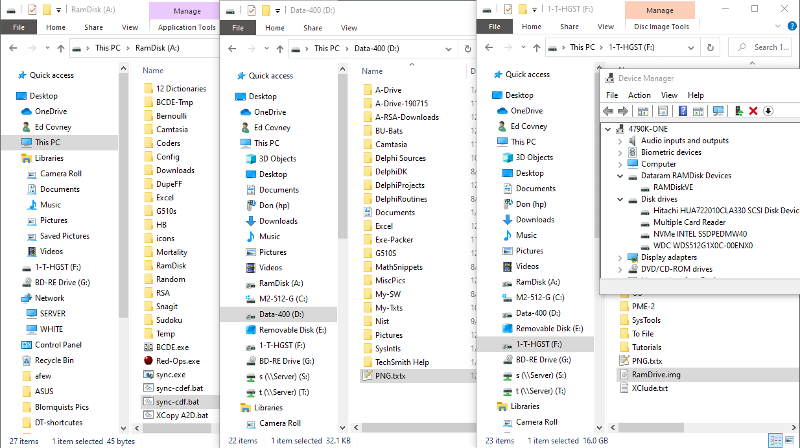
Task: Open BD-RE Drive (G:) in Data-400 navigation pane
Action: (x=286, y=361)
